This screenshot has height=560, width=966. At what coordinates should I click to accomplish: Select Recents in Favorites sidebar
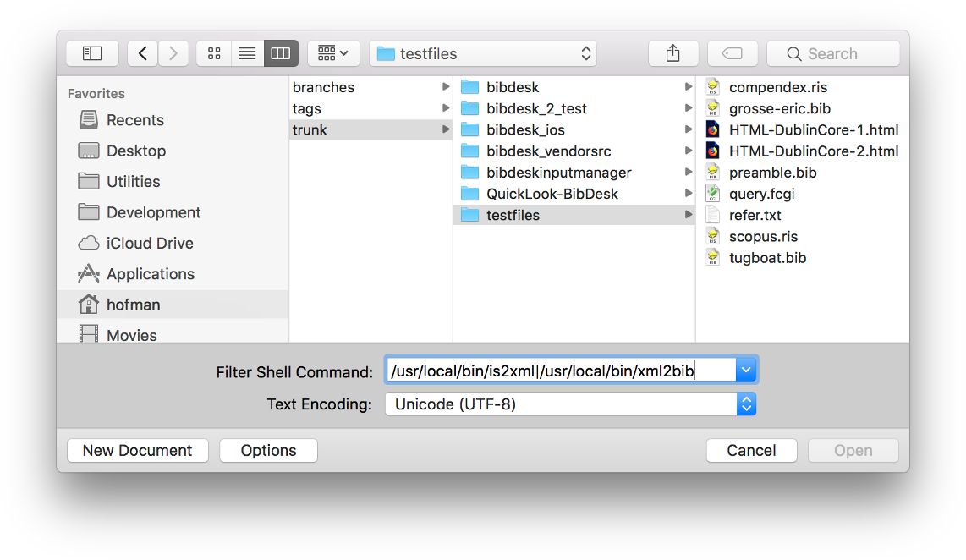point(135,120)
